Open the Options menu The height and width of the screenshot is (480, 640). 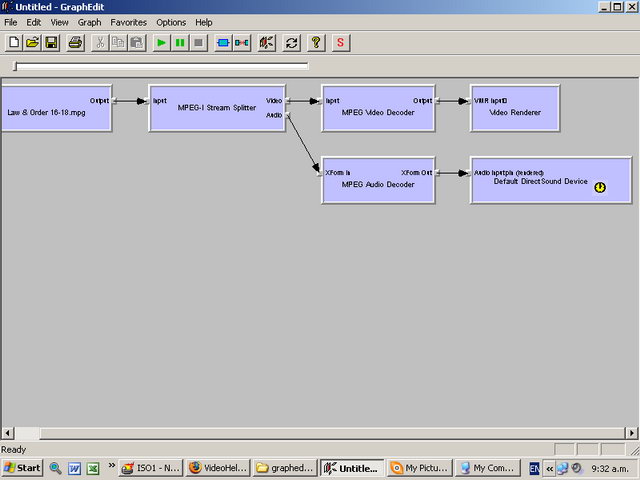pos(171,22)
